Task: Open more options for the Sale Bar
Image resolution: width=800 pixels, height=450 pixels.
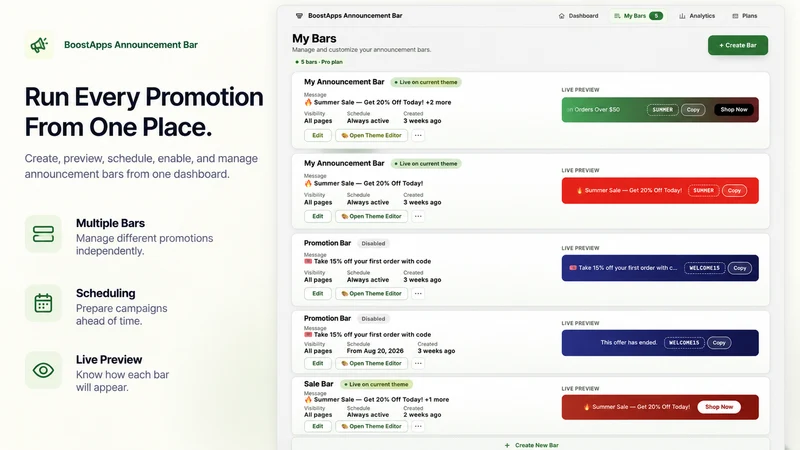Action: (418, 426)
